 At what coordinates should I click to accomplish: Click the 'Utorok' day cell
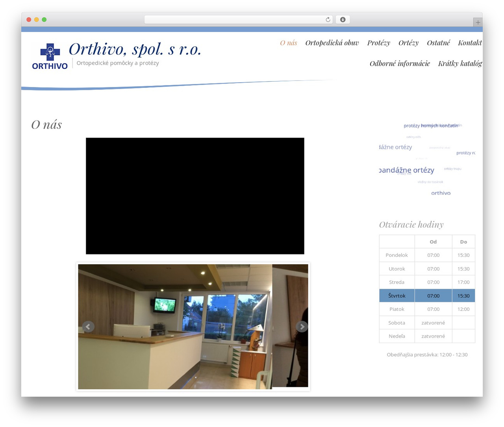click(x=397, y=269)
